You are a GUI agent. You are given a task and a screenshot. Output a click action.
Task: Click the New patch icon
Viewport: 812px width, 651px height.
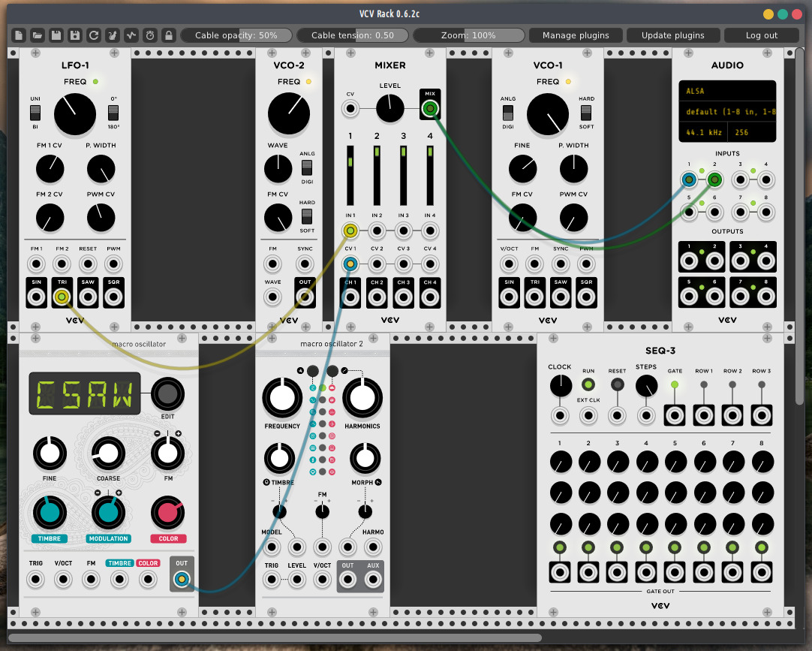click(x=20, y=35)
